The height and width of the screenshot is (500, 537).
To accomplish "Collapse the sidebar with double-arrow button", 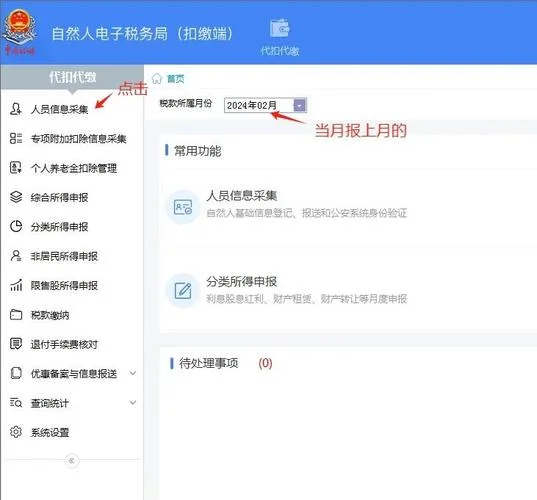I will [72, 461].
